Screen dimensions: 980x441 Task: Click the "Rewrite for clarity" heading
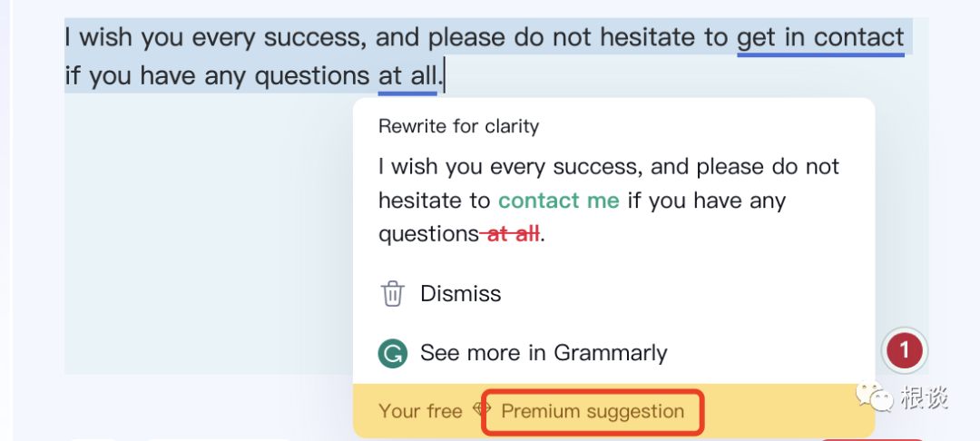coord(458,126)
